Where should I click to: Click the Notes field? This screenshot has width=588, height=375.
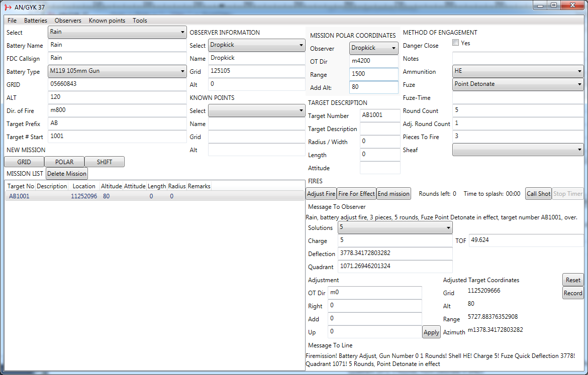point(518,58)
